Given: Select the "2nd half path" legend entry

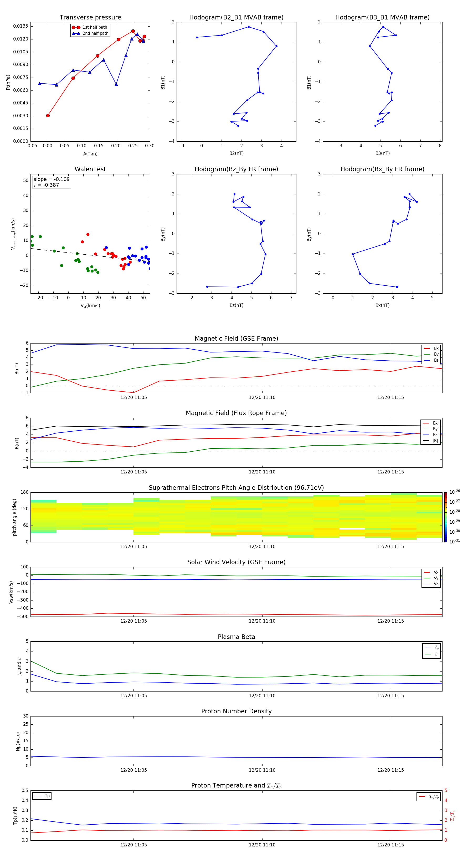Looking at the screenshot, I should coord(90,33).
